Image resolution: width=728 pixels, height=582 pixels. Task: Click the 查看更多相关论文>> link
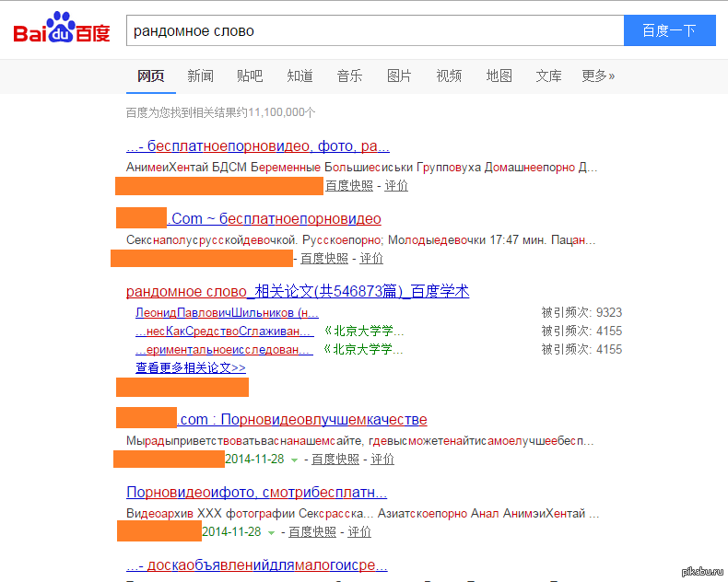point(191,367)
